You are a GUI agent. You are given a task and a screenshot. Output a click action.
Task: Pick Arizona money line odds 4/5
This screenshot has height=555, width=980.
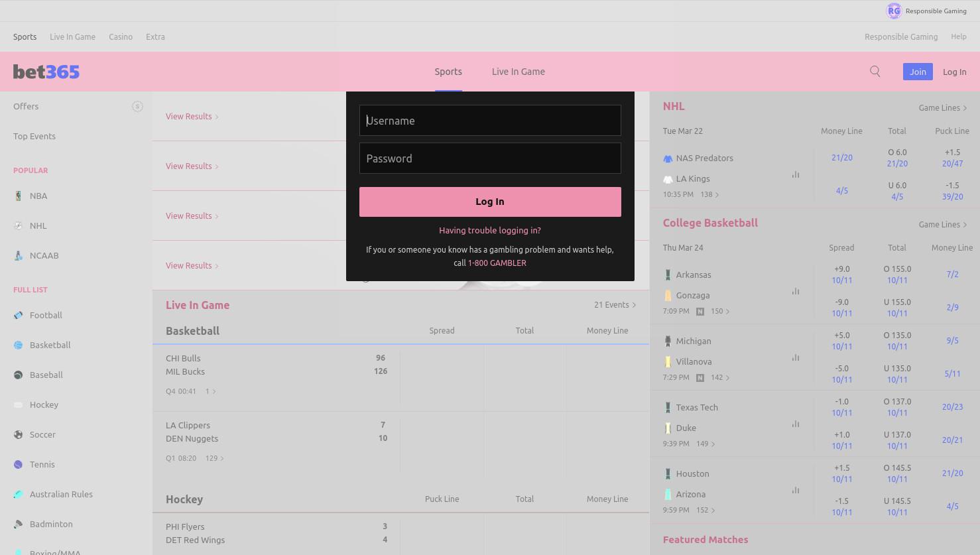[952, 507]
